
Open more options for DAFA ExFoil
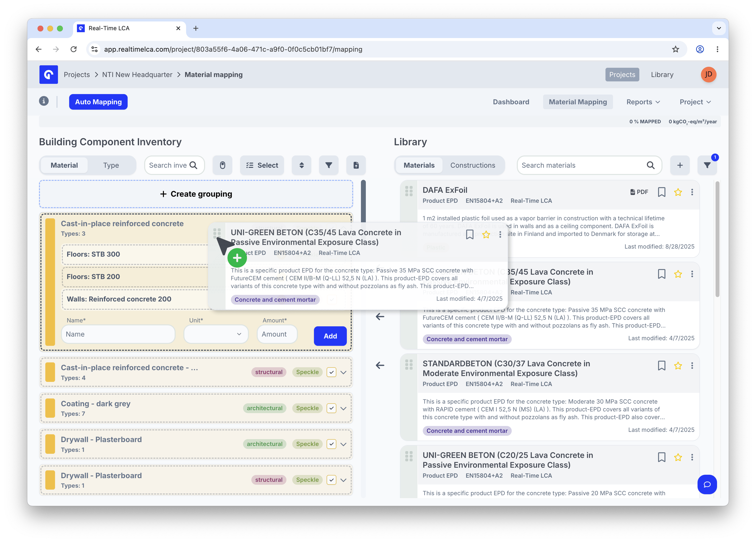click(x=692, y=192)
